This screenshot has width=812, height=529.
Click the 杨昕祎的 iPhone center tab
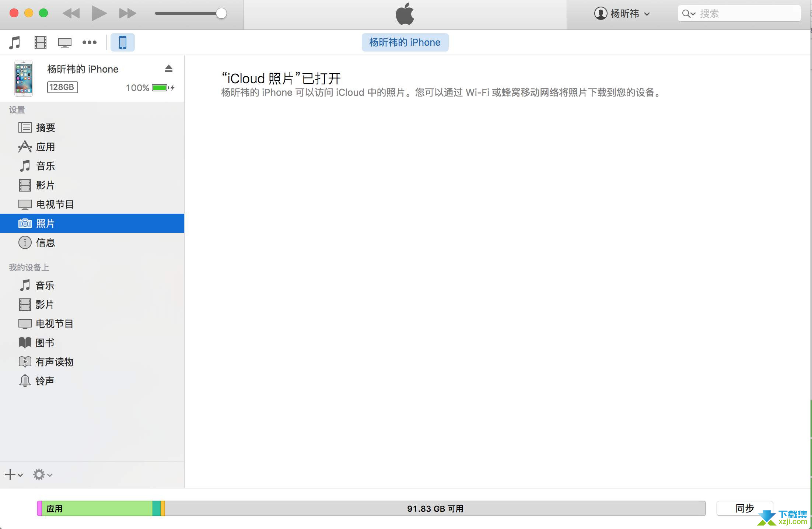(x=405, y=42)
